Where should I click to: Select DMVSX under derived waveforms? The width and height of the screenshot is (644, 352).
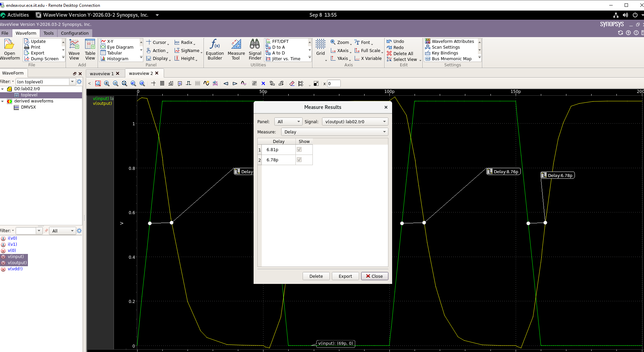(x=28, y=107)
